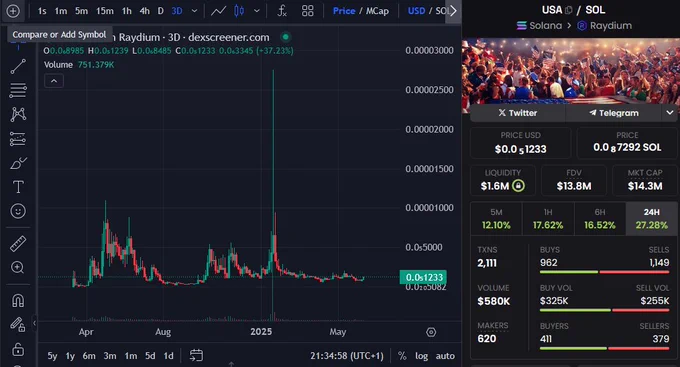680x367 pixels.
Task: Toggle percentage scale mode
Action: click(x=402, y=356)
